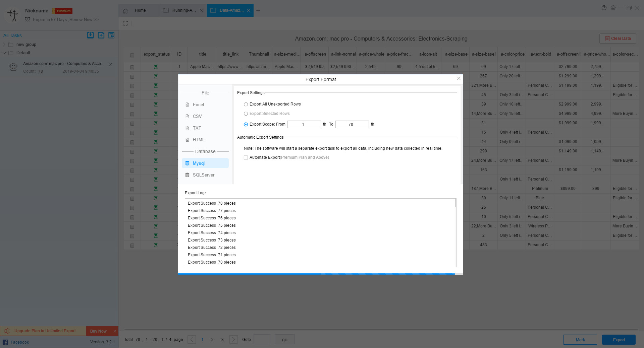Toggle the select-all checkbox in table header

pos(132,55)
